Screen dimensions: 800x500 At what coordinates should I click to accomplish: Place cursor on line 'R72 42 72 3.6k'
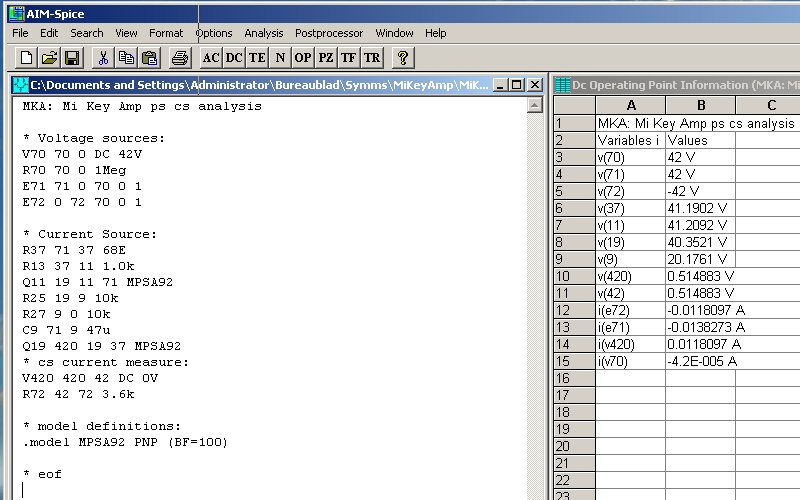(78, 394)
